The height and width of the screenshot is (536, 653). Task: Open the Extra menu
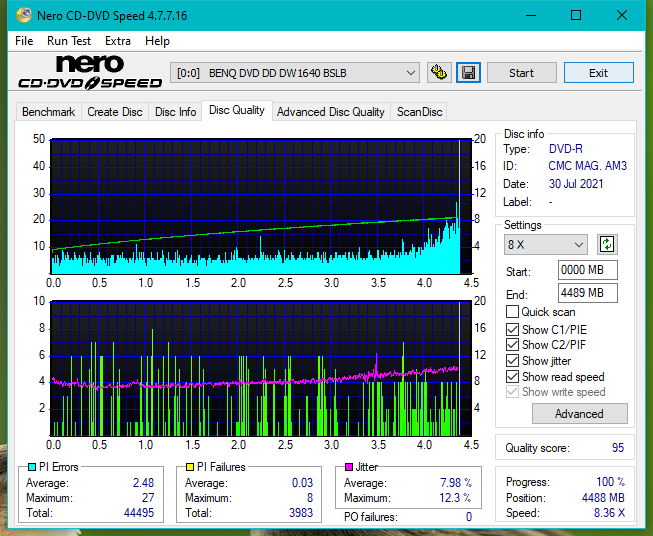[118, 41]
